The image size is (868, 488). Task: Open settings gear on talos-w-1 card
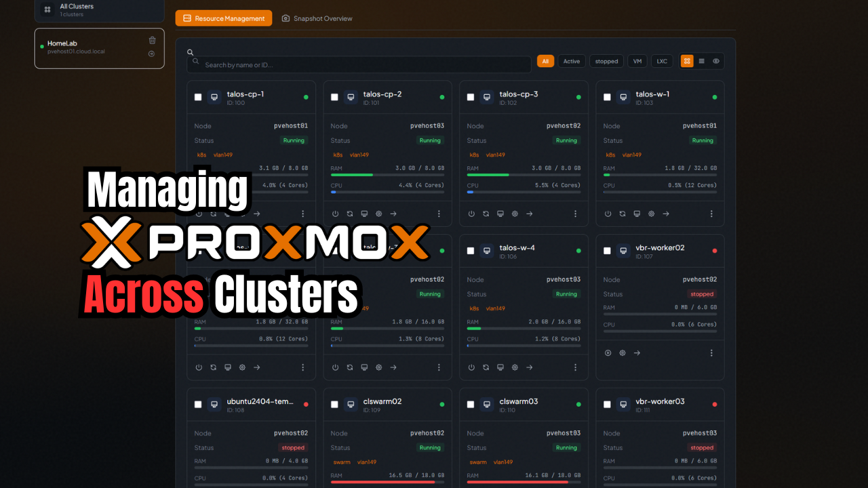tap(650, 213)
